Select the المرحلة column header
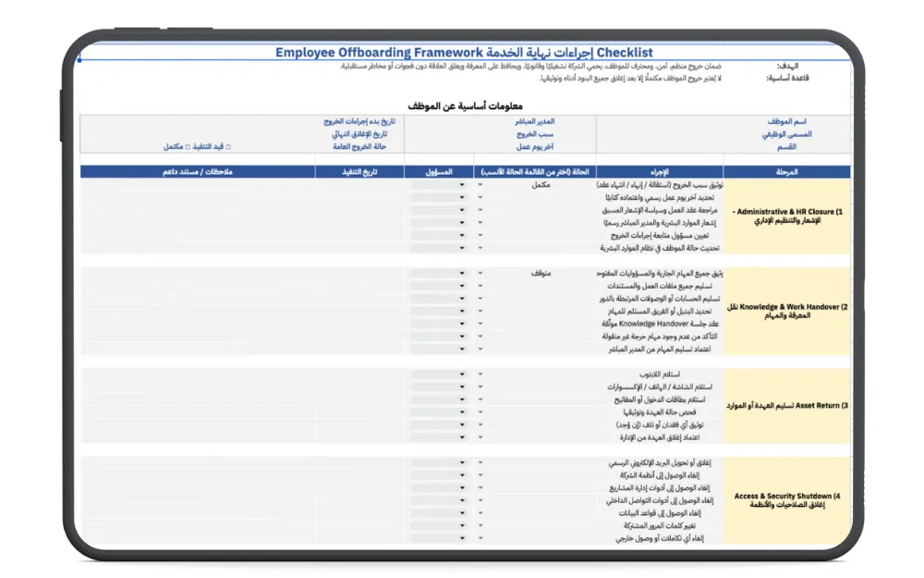 pos(786,172)
